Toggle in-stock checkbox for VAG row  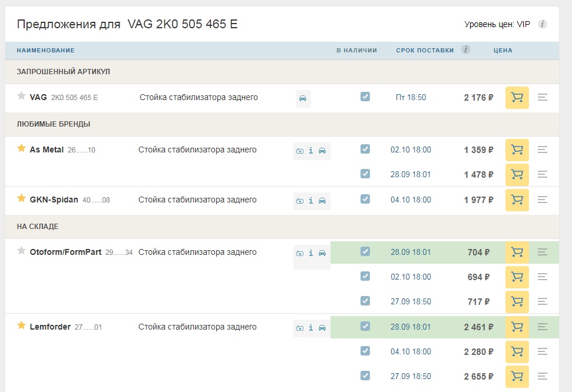click(365, 97)
